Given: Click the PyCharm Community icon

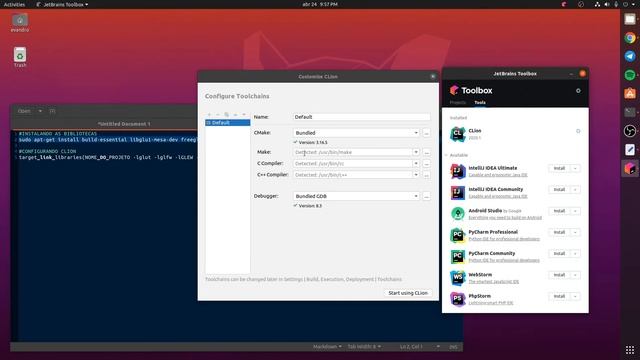Looking at the screenshot, I should pos(458,256).
